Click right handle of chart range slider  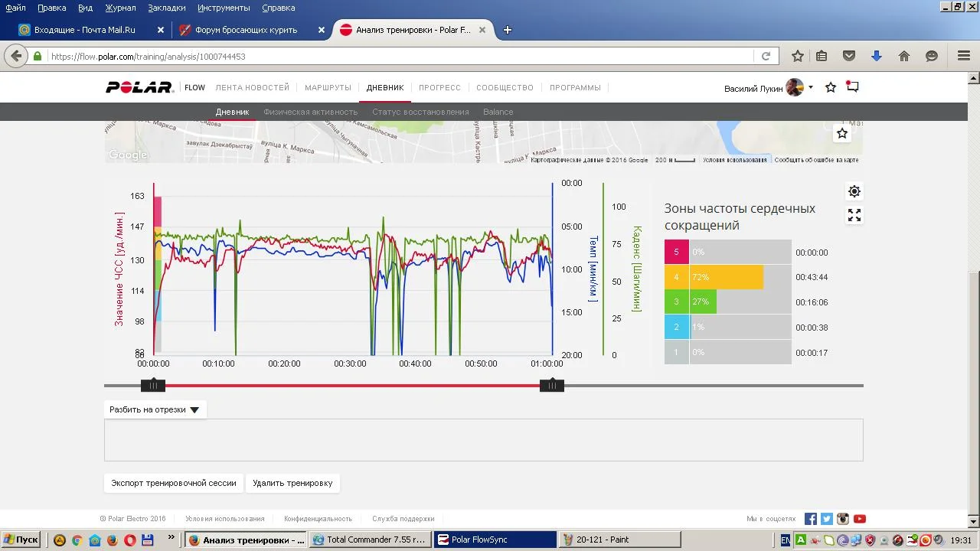[552, 386]
